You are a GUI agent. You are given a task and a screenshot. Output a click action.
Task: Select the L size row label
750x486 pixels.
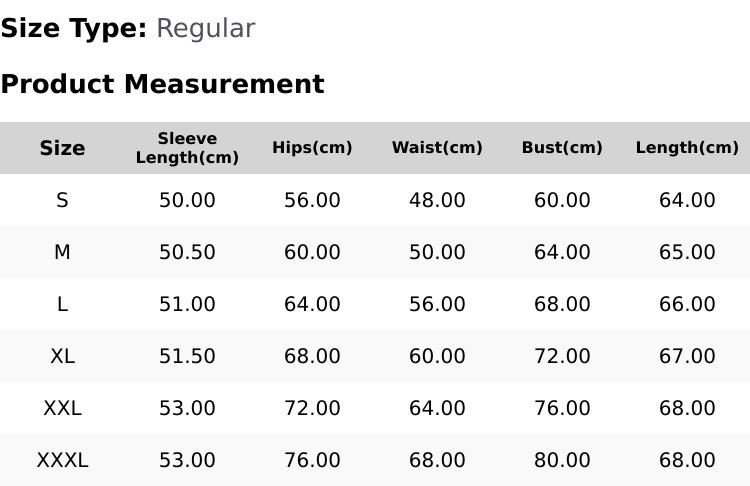pyautogui.click(x=62, y=304)
